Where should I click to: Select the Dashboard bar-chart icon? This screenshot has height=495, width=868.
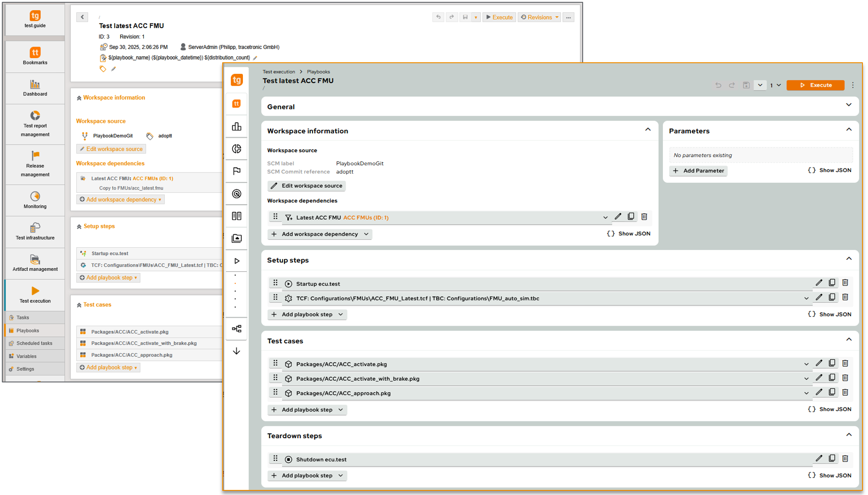[x=35, y=88]
